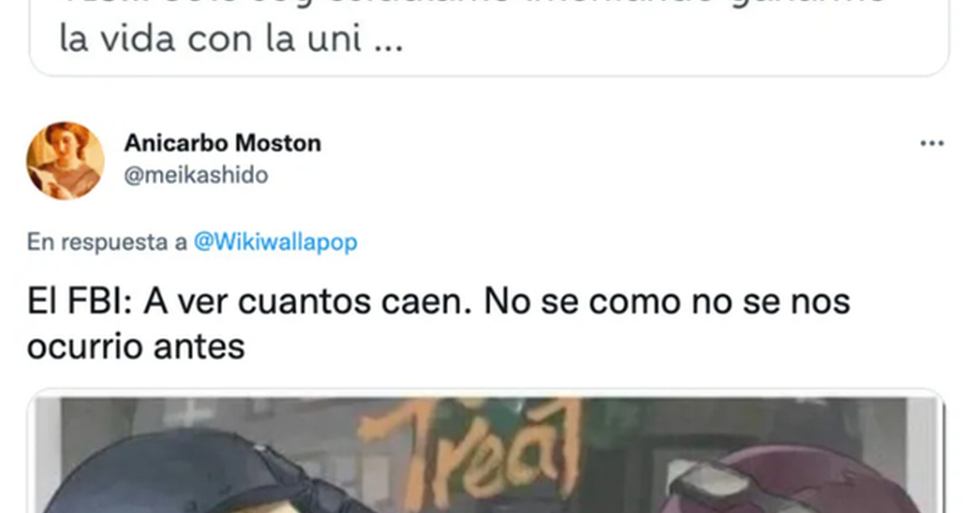Click "No se como no se nos" phrase
Image resolution: width=980 pixels, height=513 pixels.
pyautogui.click(x=667, y=301)
